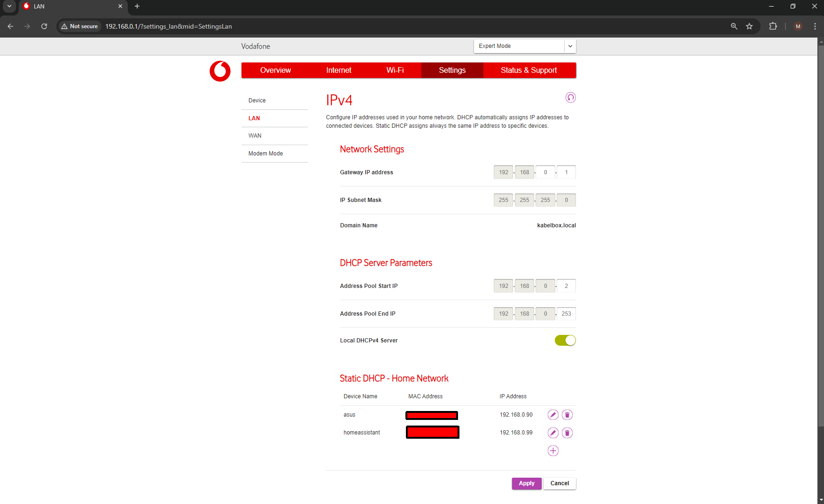Image resolution: width=824 pixels, height=504 pixels.
Task: Bookmark this page with the star icon
Action: [x=749, y=26]
